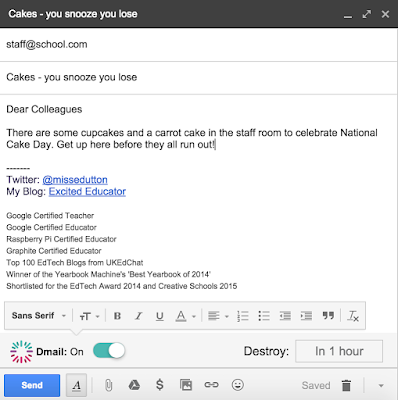Image resolution: width=398 pixels, height=400 pixels.
Task: Toggle italic formatting
Action: point(139,316)
